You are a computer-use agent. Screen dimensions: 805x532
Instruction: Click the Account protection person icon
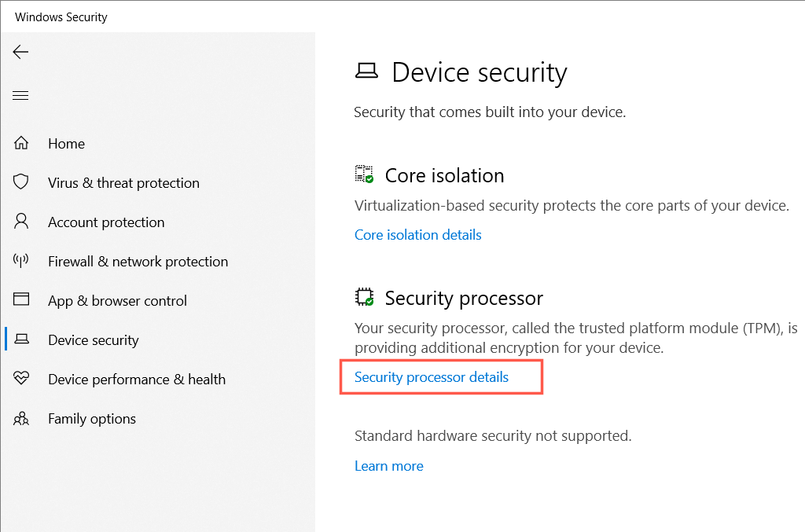click(x=21, y=222)
